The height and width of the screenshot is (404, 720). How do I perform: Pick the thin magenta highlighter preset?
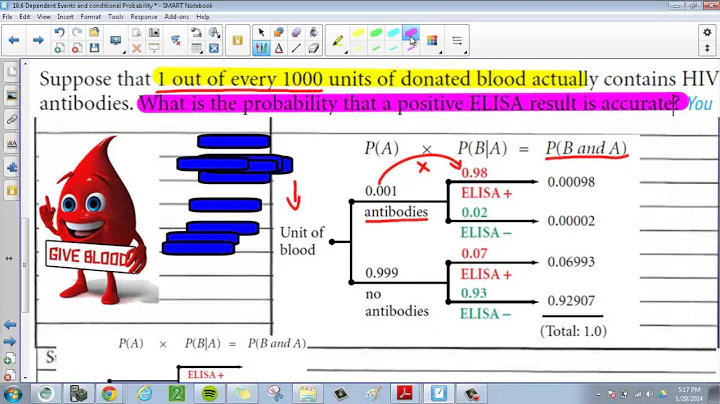(x=411, y=48)
